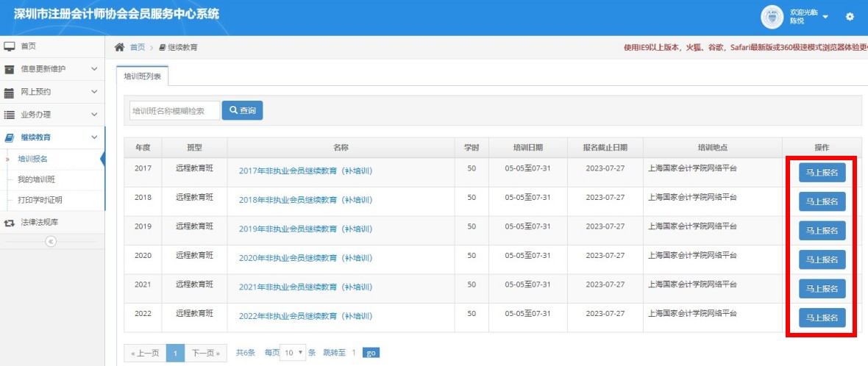Click the 继续教育 book icon in sidebar
Image resolution: width=868 pixels, height=366 pixels.
point(10,137)
